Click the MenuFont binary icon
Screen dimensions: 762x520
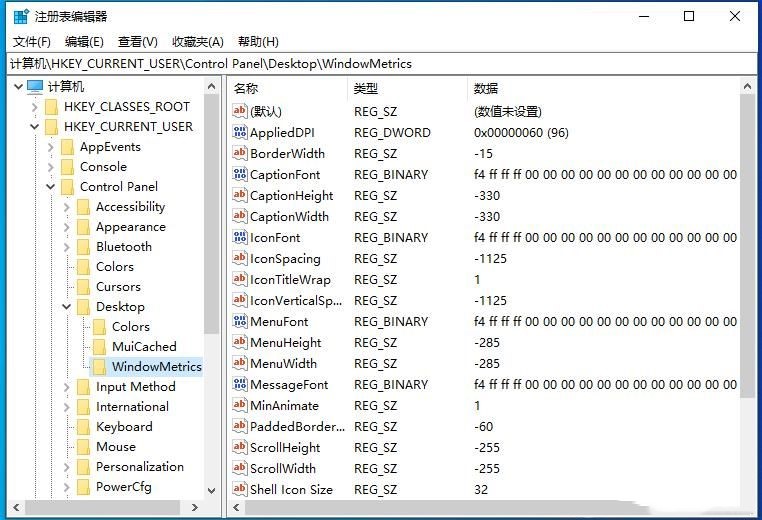coord(240,321)
